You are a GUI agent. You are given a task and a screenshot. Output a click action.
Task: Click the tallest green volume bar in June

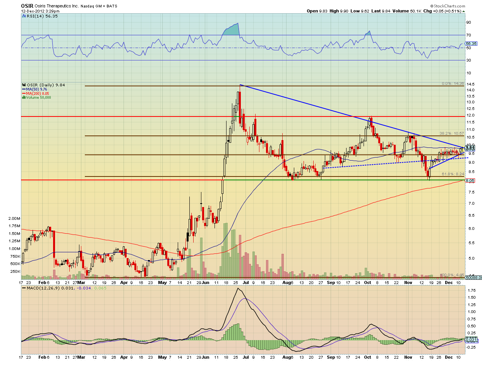pyautogui.click(x=225, y=250)
